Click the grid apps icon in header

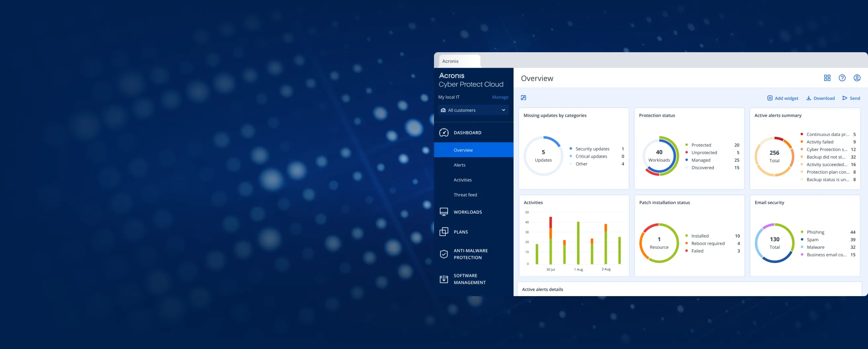coord(827,78)
